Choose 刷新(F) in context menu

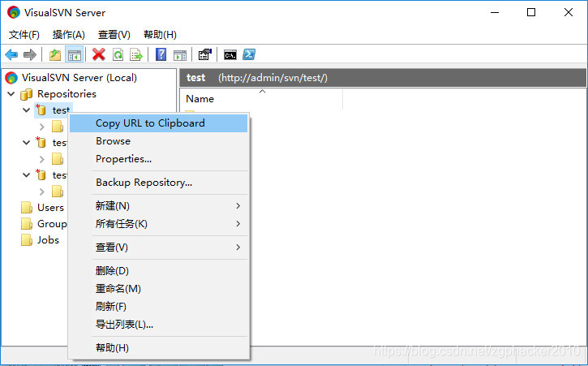click(159, 306)
